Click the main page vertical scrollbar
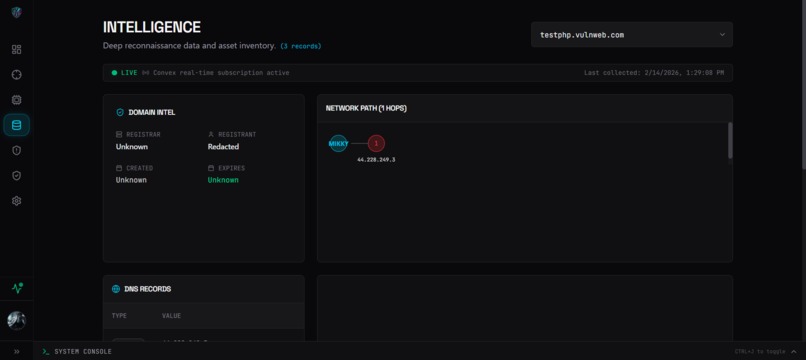 (x=803, y=85)
